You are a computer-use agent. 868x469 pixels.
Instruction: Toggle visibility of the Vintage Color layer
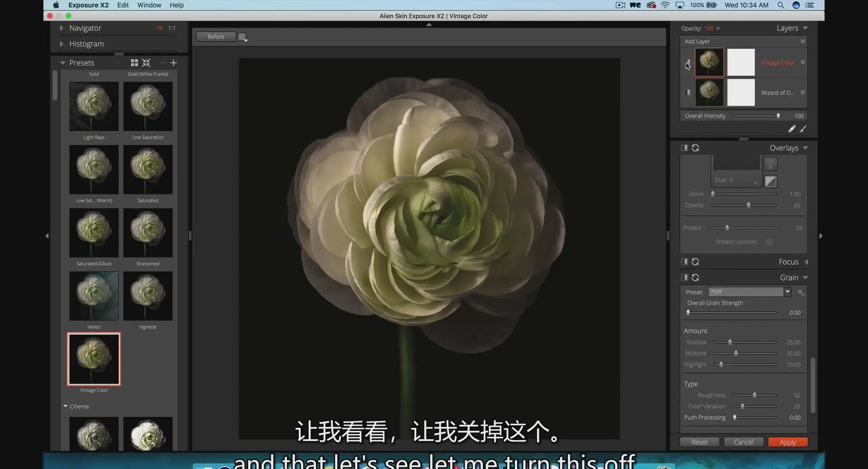pyautogui.click(x=688, y=62)
